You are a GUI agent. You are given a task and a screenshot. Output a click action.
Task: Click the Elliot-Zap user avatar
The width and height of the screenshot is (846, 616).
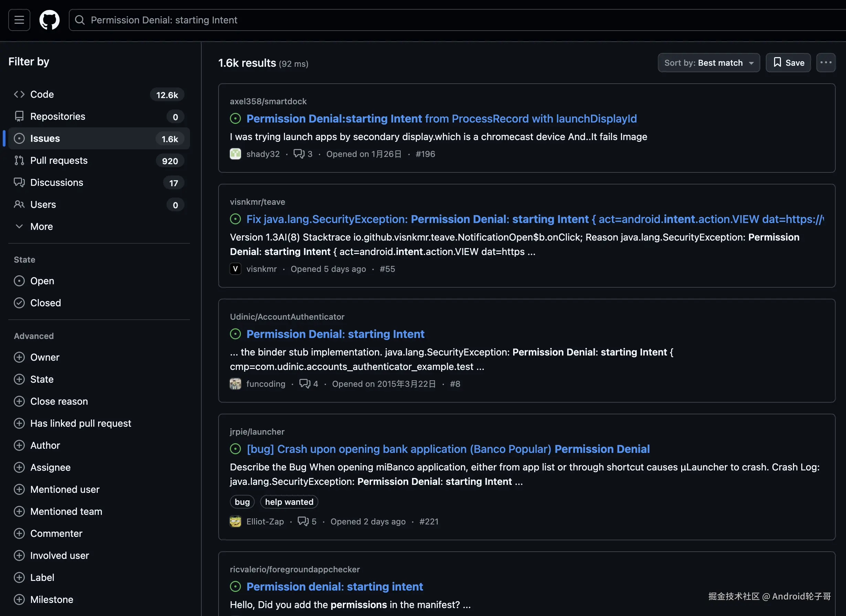(235, 521)
